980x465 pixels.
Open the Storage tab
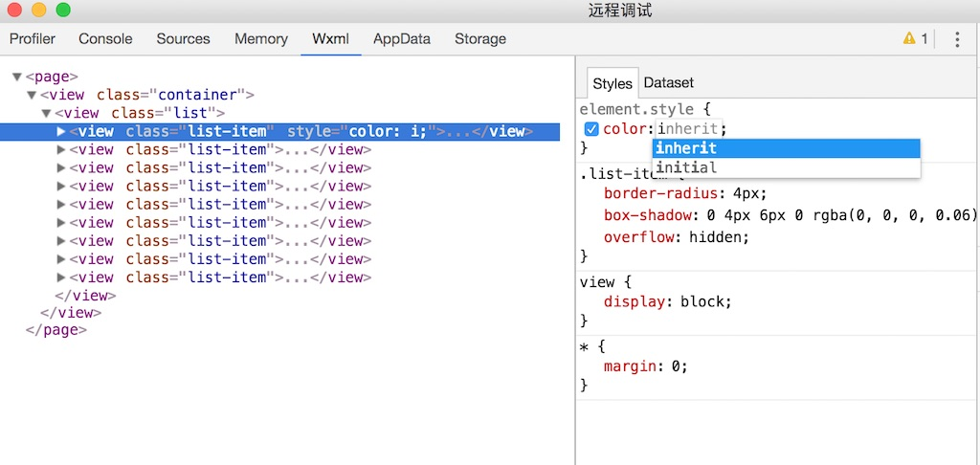click(x=479, y=39)
